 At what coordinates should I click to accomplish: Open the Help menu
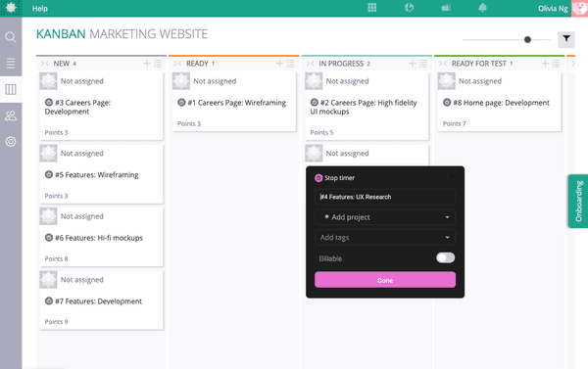[40, 8]
